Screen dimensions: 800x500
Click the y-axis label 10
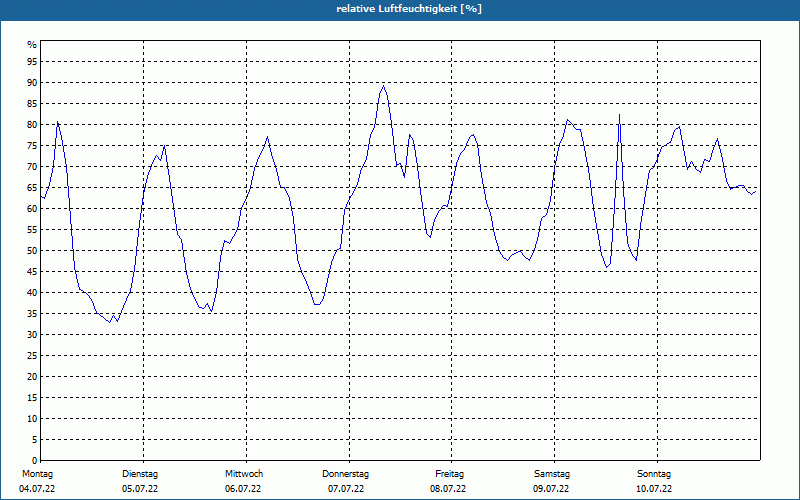[x=32, y=419]
